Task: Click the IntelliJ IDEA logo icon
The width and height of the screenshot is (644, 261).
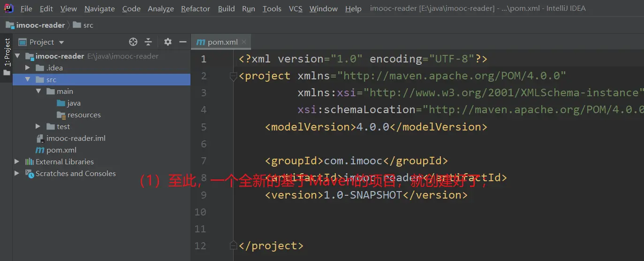Action: pos(9,8)
